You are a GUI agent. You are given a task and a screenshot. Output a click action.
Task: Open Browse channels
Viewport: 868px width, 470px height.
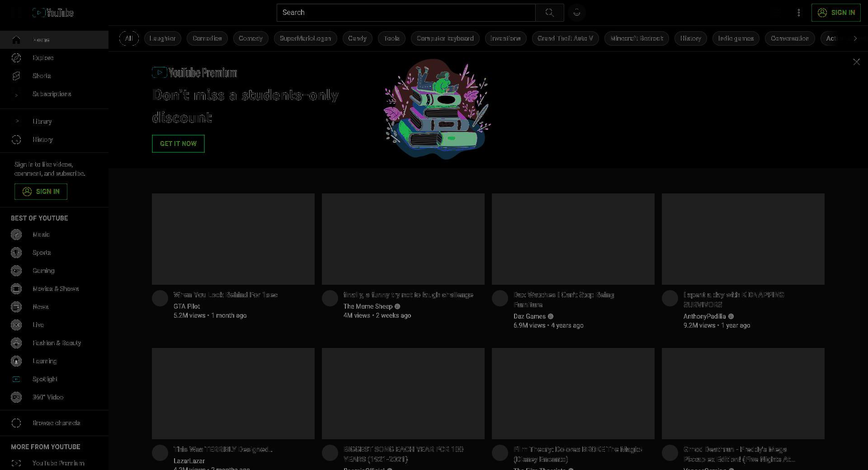point(54,423)
